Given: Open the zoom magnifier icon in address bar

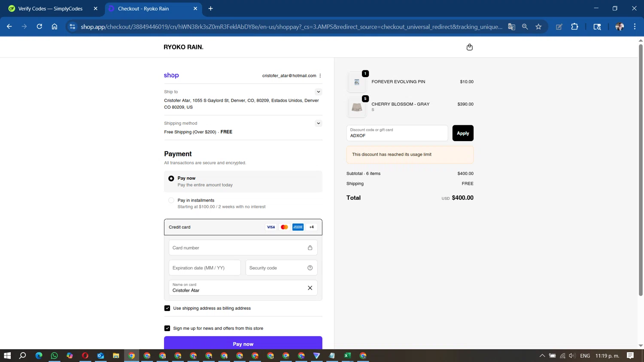Looking at the screenshot, I should pyautogui.click(x=525, y=27).
